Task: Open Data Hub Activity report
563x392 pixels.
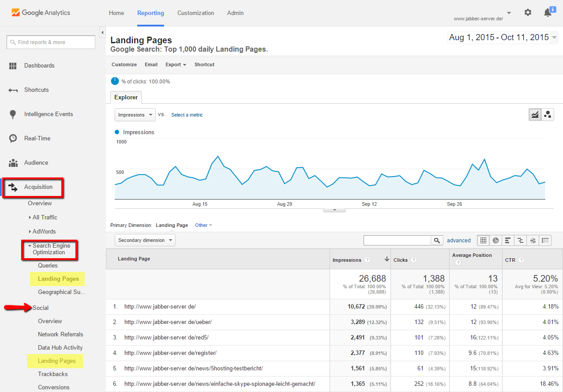Action: click(x=60, y=347)
